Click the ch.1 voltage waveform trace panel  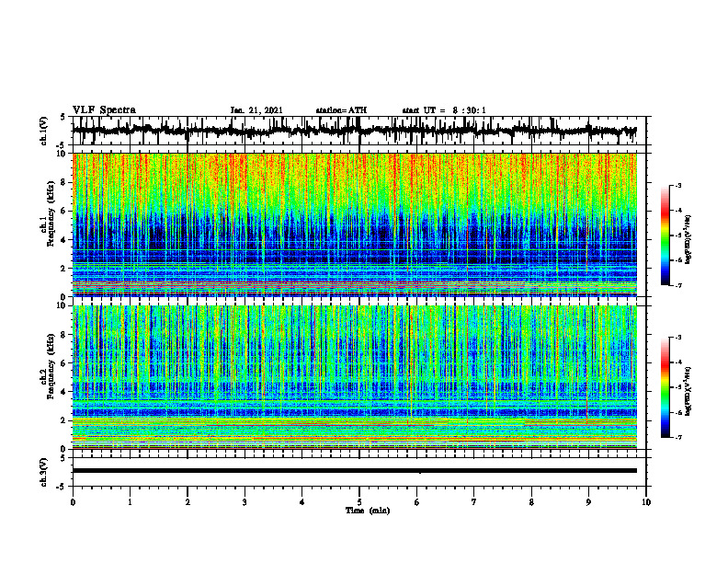tap(358, 131)
